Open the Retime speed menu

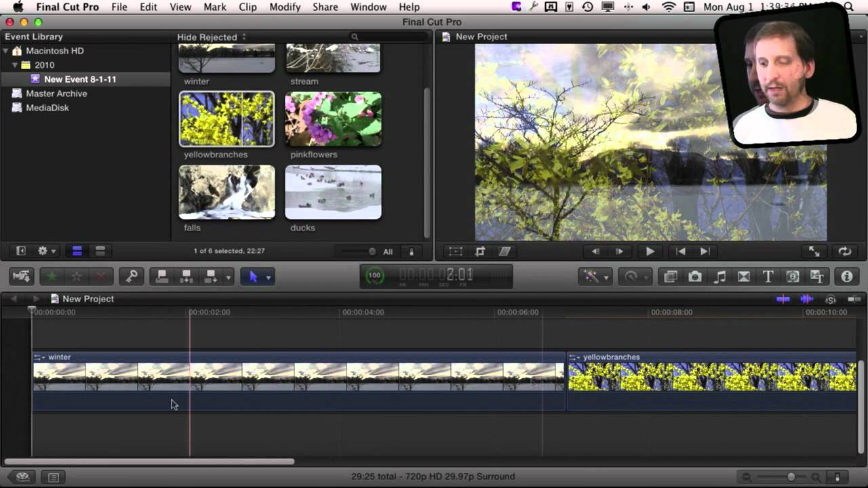click(x=637, y=277)
